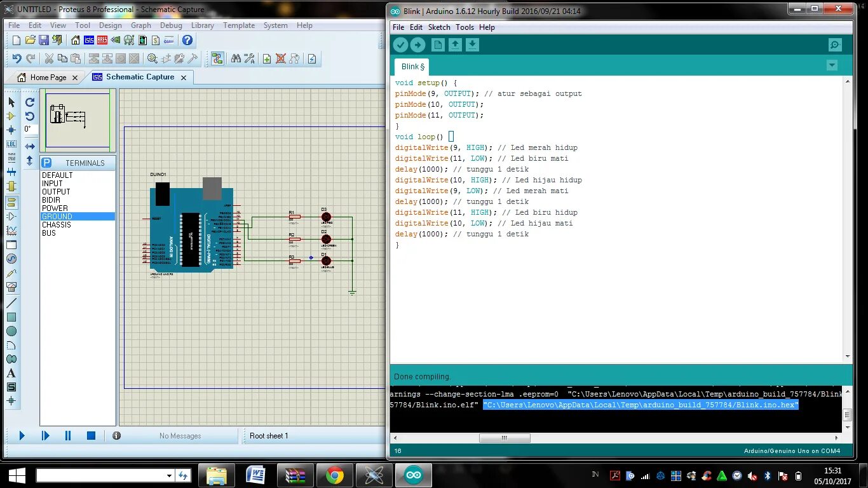Open the Proteus bill of materials

pyautogui.click(x=156, y=40)
